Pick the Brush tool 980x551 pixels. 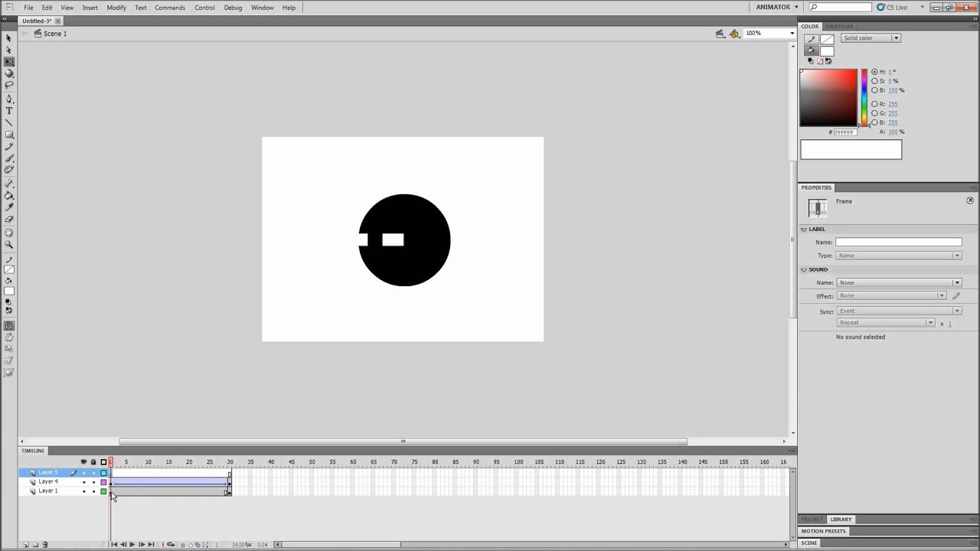click(9, 159)
